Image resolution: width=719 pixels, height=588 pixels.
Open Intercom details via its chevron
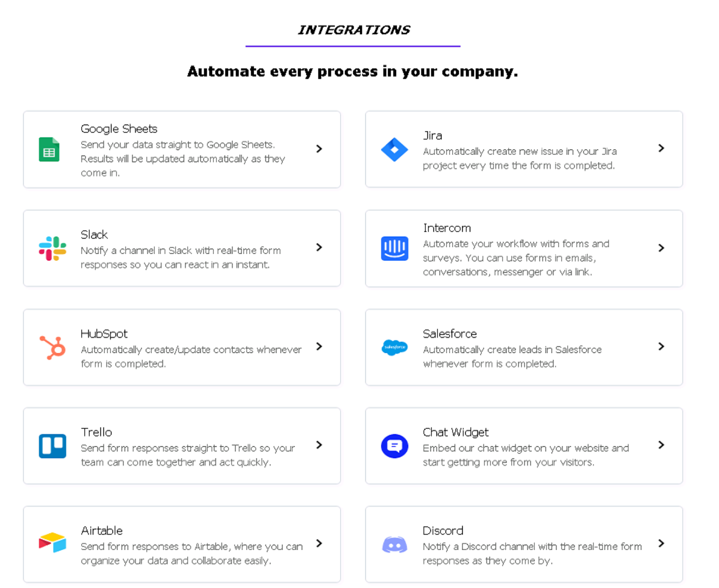coord(661,248)
